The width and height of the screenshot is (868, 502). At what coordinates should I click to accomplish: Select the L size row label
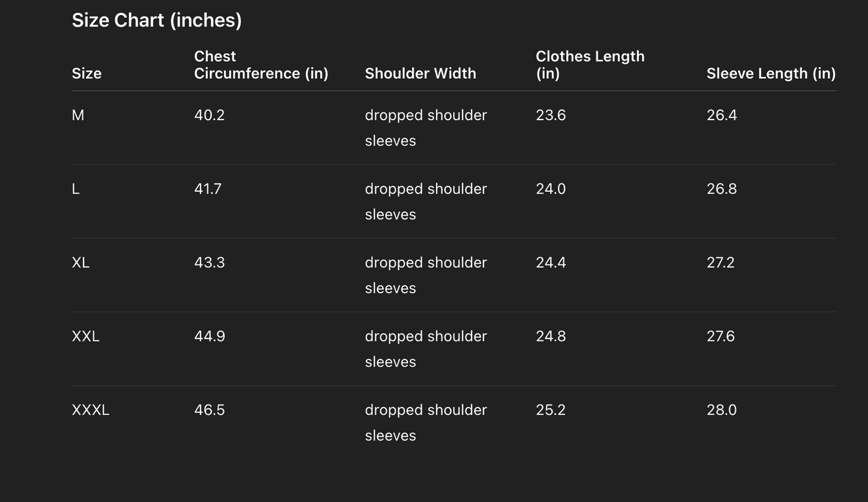click(x=76, y=189)
